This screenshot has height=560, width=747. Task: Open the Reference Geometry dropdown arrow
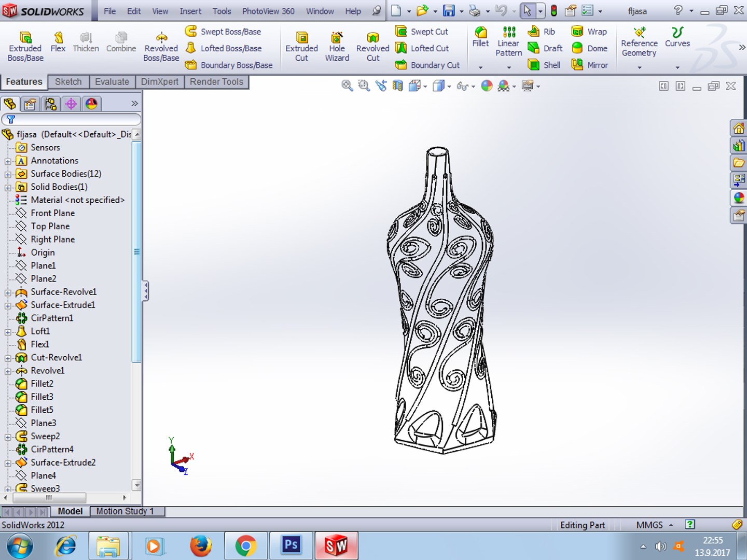coord(639,67)
